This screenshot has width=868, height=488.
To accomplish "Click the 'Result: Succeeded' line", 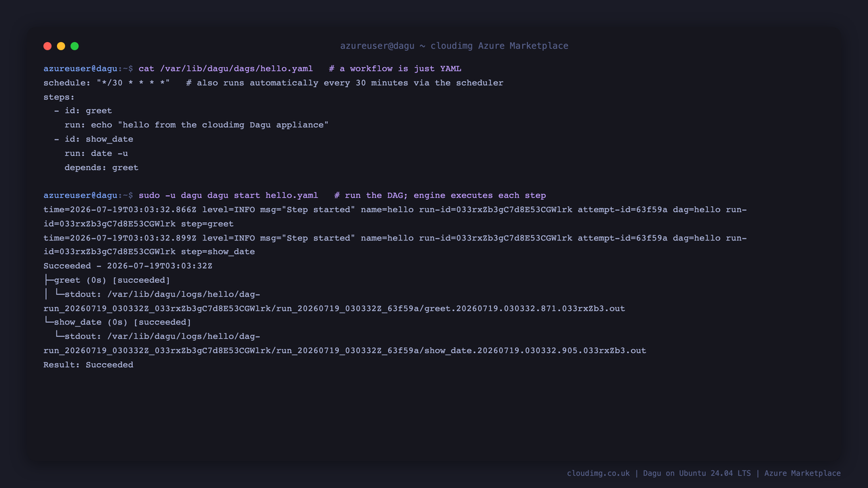I will 88,365.
